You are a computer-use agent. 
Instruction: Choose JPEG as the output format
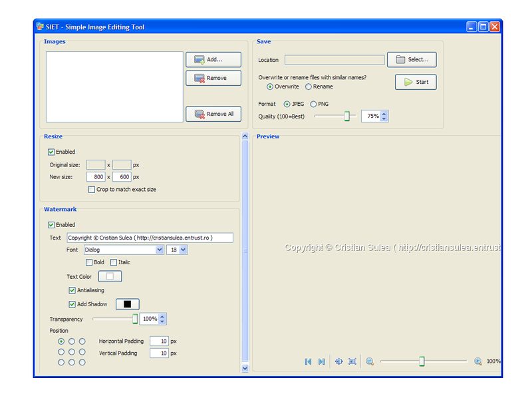click(x=287, y=104)
